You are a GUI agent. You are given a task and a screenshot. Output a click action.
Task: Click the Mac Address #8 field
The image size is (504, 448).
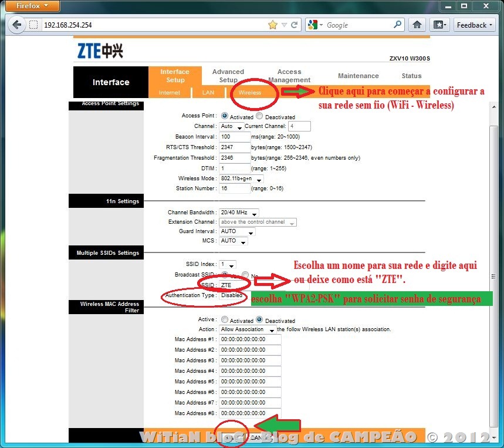coord(250,413)
